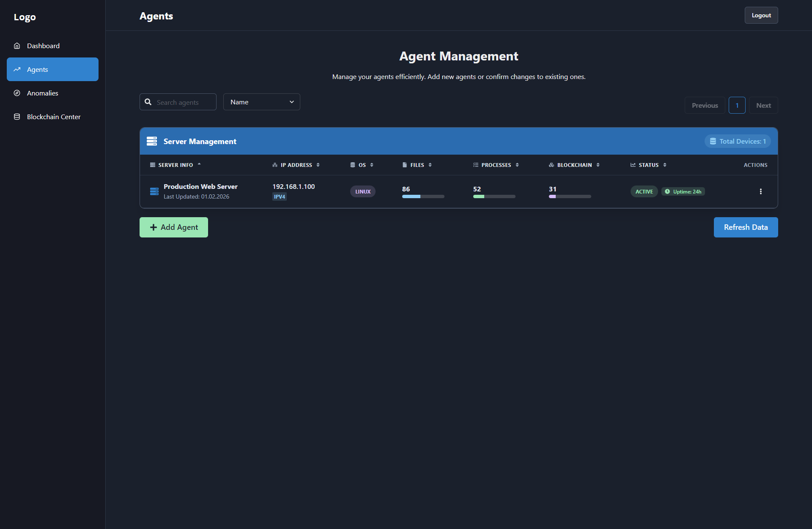The width and height of the screenshot is (812, 529).
Task: Click the server icon beside Production Web Server
Action: pos(154,191)
